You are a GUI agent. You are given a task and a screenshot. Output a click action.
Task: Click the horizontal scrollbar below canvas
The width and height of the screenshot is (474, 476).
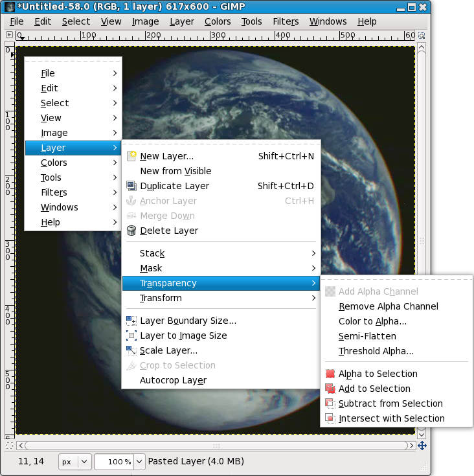pyautogui.click(x=217, y=446)
